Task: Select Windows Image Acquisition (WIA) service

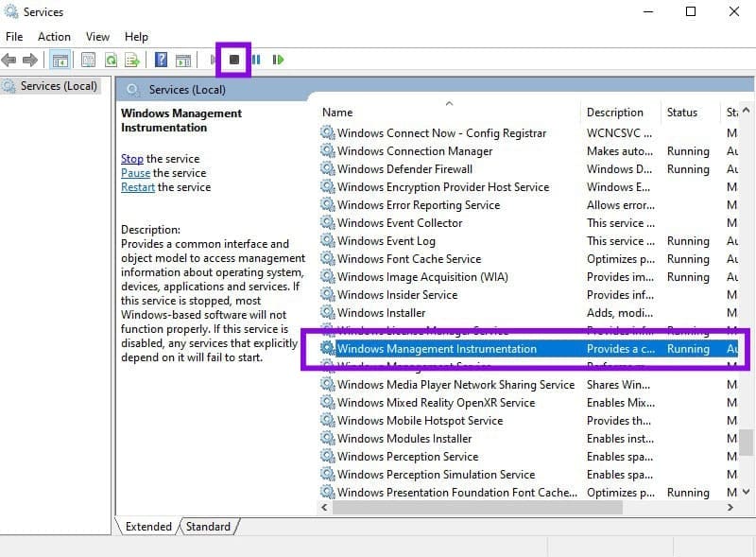Action: tap(422, 277)
